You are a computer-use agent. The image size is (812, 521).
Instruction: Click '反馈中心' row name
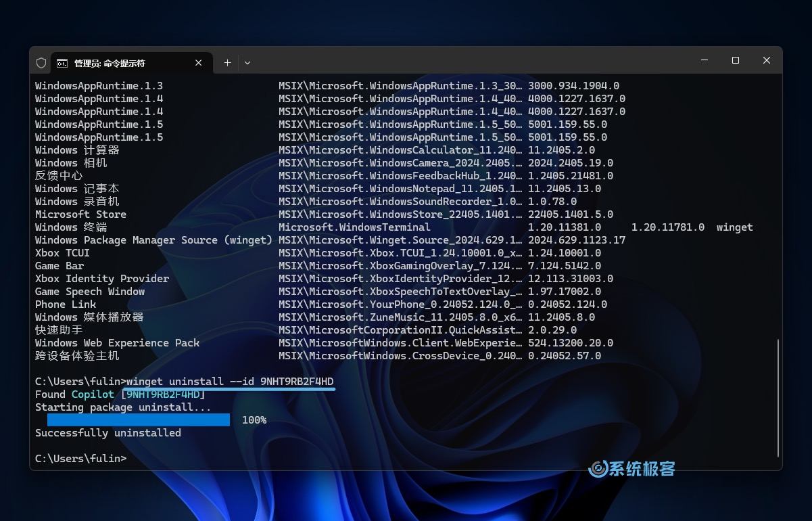[59, 176]
